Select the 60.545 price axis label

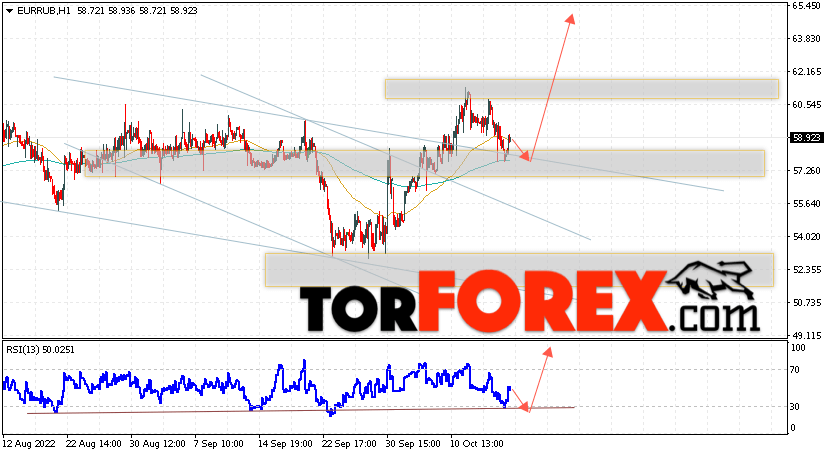point(806,105)
